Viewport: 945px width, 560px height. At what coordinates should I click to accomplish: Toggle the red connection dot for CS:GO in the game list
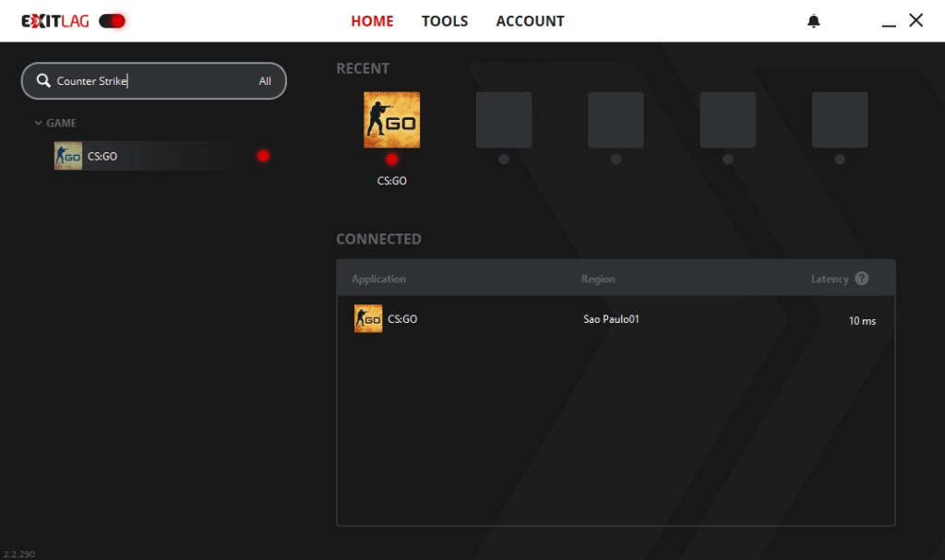click(263, 156)
